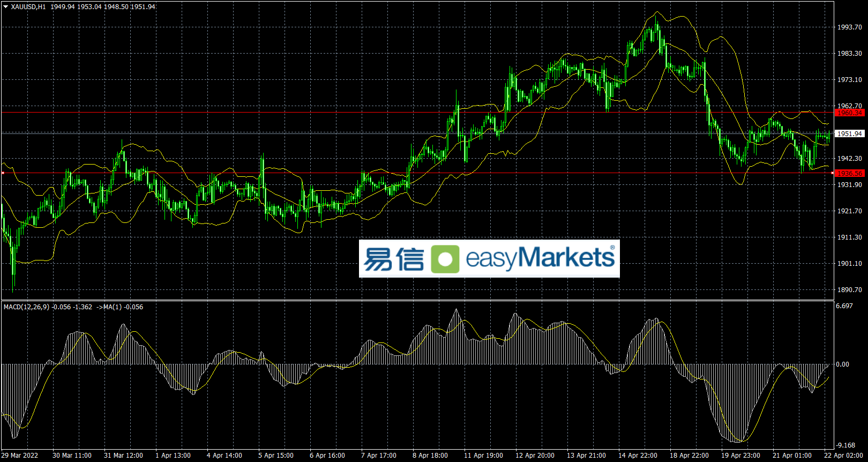Click the 1993.70 price axis label
Image resolution: width=868 pixels, height=462 pixels.
point(850,27)
